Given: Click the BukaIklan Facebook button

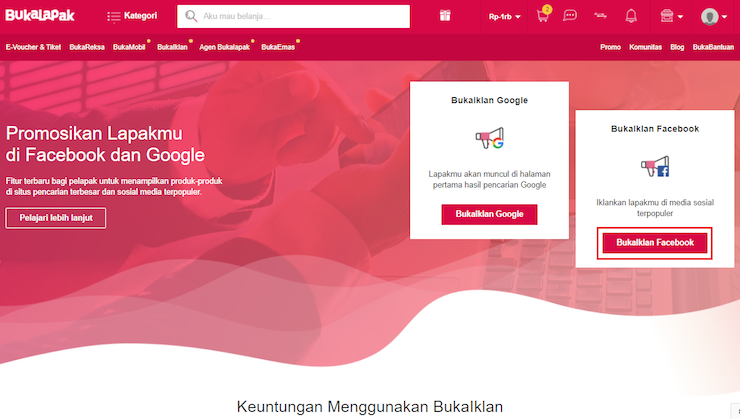Looking at the screenshot, I should [x=655, y=243].
